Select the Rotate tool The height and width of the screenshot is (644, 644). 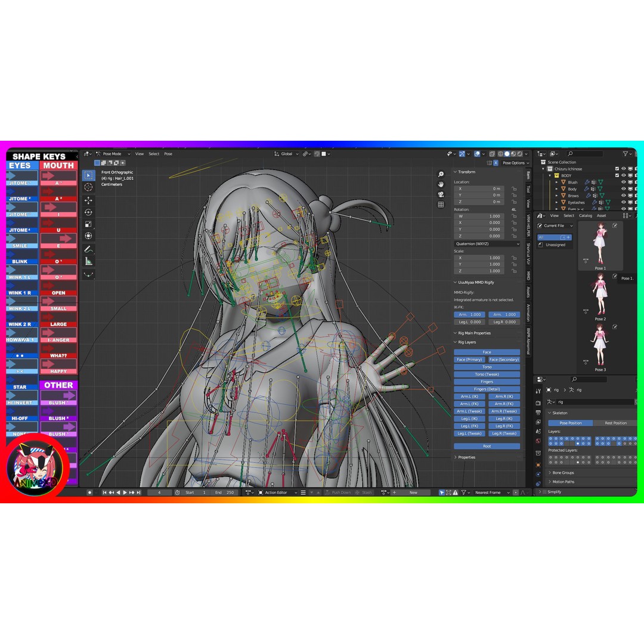[x=88, y=212]
